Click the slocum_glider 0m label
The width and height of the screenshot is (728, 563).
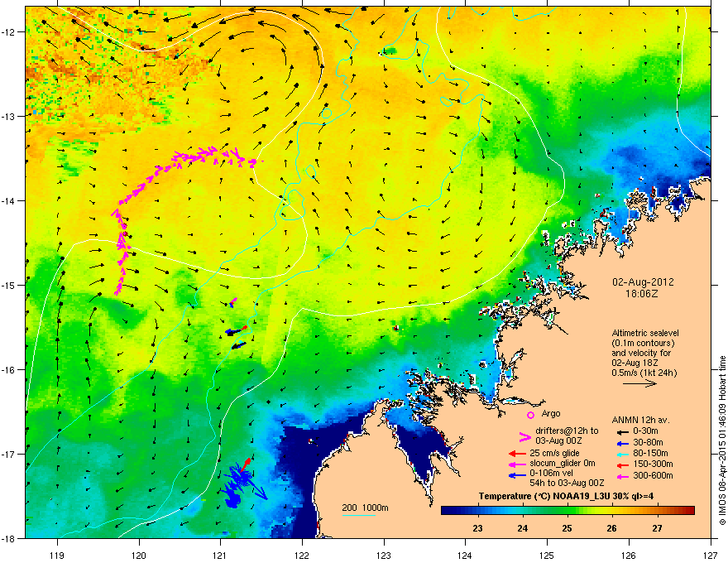tap(563, 464)
